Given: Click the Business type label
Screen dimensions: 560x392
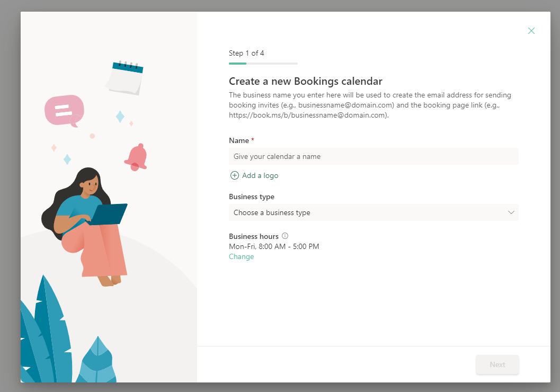Looking at the screenshot, I should [x=252, y=197].
